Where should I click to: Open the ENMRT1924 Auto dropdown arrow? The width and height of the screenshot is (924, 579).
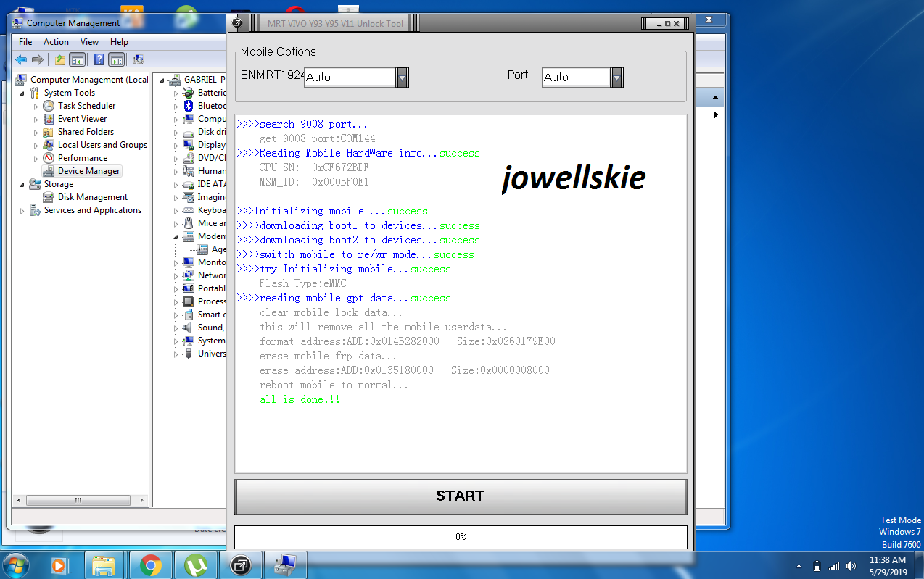(402, 77)
